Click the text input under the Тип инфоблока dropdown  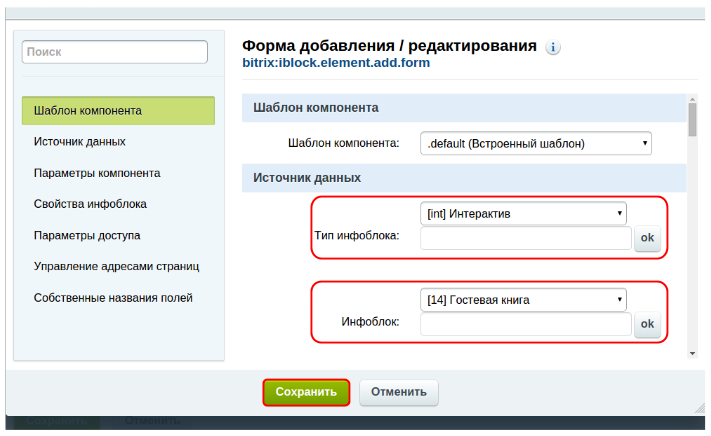(526, 239)
